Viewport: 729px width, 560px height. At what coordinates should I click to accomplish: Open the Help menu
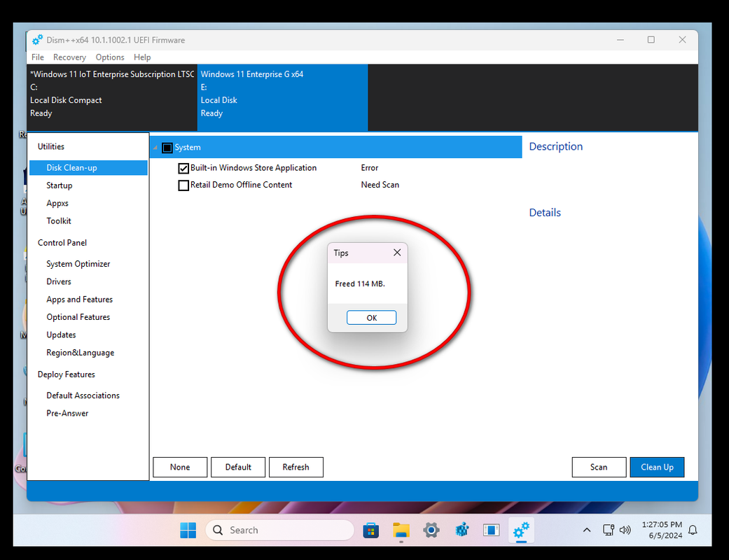[x=142, y=57]
